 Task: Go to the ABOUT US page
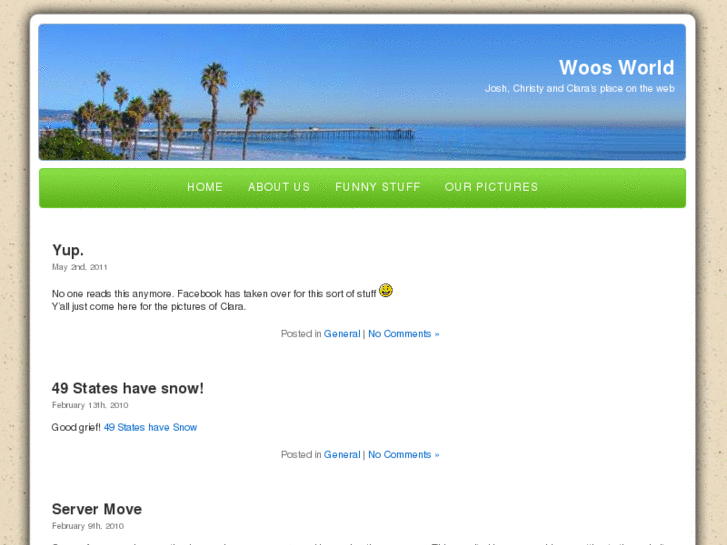(x=279, y=187)
